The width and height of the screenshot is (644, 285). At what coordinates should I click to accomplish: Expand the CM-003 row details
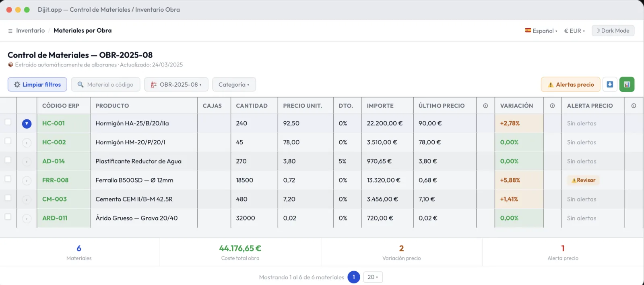click(27, 200)
